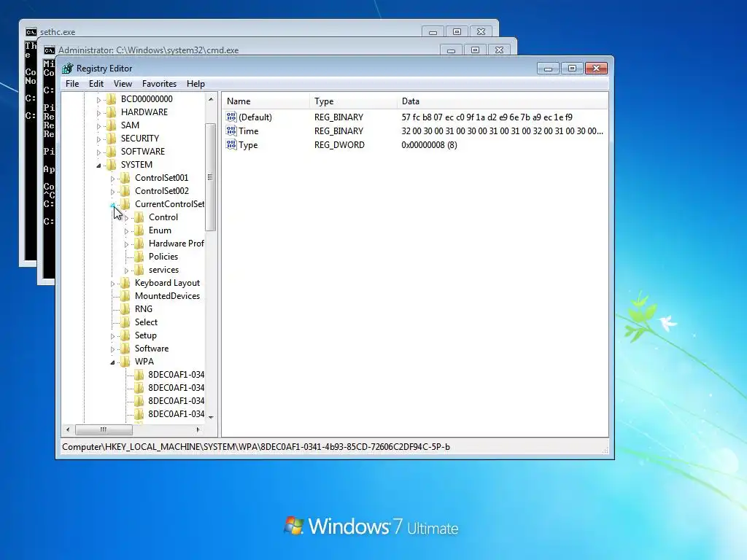Select the SAM folder icon

click(112, 125)
